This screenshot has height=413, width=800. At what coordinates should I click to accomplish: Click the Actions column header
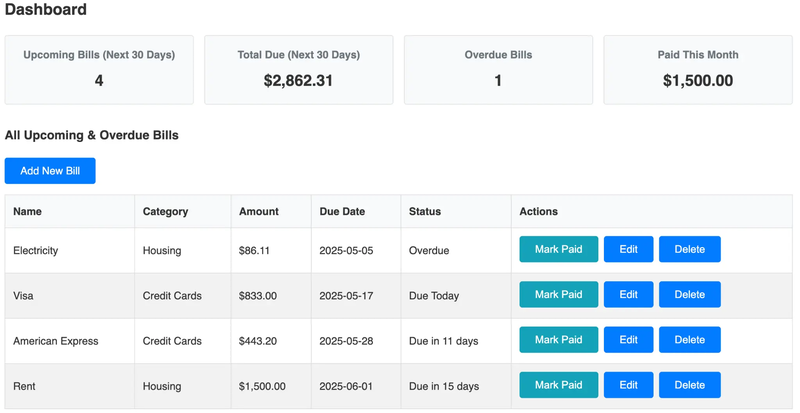[x=652, y=211]
